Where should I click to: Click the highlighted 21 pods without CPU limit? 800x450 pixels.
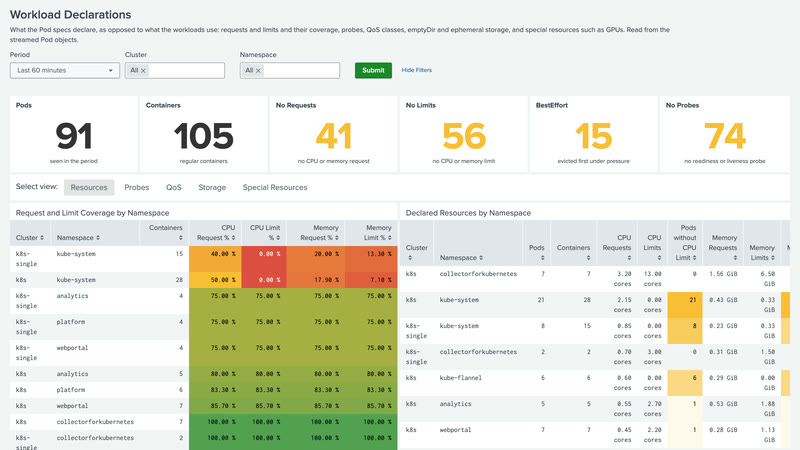tap(685, 305)
